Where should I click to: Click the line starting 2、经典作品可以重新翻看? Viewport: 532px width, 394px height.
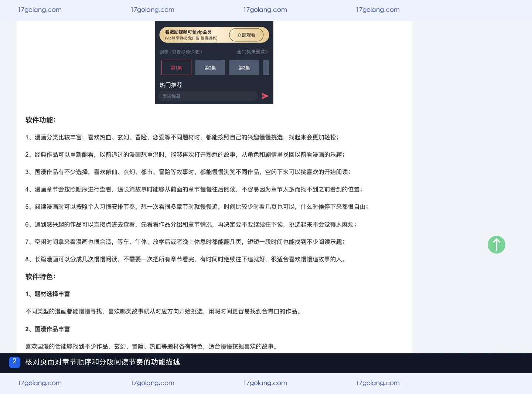pyautogui.click(x=185, y=154)
